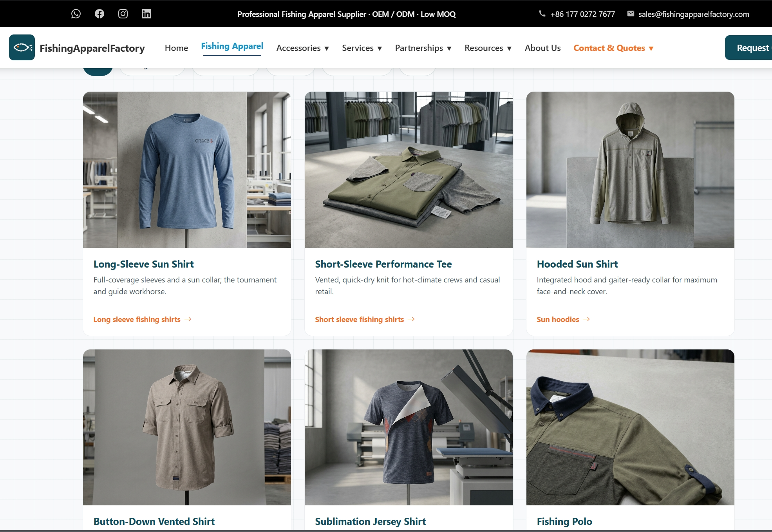Expand the Accessories dropdown menu
Screen dimensions: 772x532
pos(303,48)
